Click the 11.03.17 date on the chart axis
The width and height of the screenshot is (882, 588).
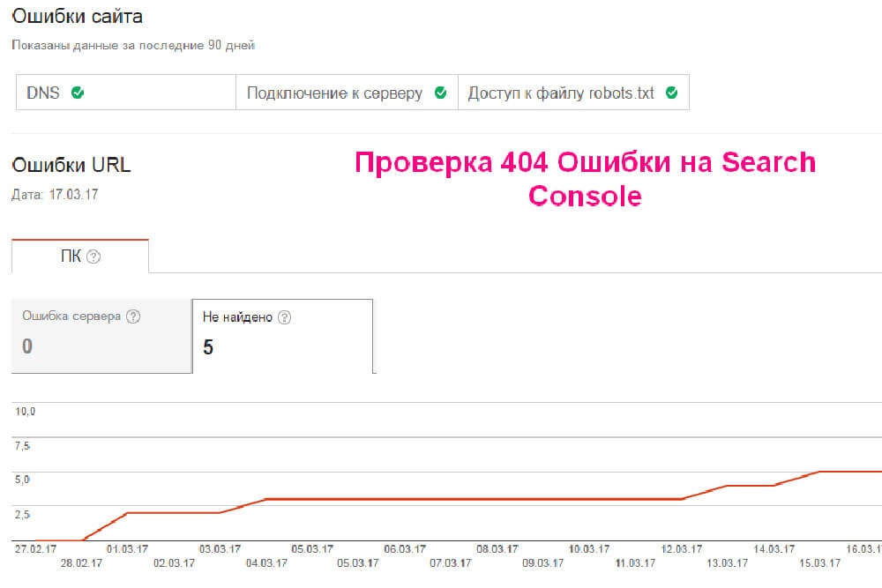pos(636,562)
